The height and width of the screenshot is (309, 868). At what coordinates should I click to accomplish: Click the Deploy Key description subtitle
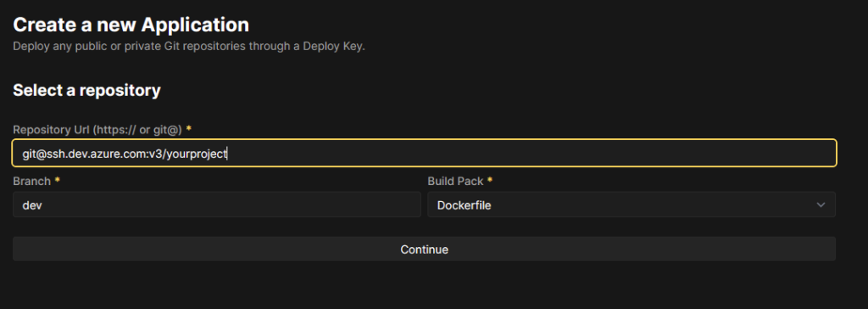[x=189, y=47]
